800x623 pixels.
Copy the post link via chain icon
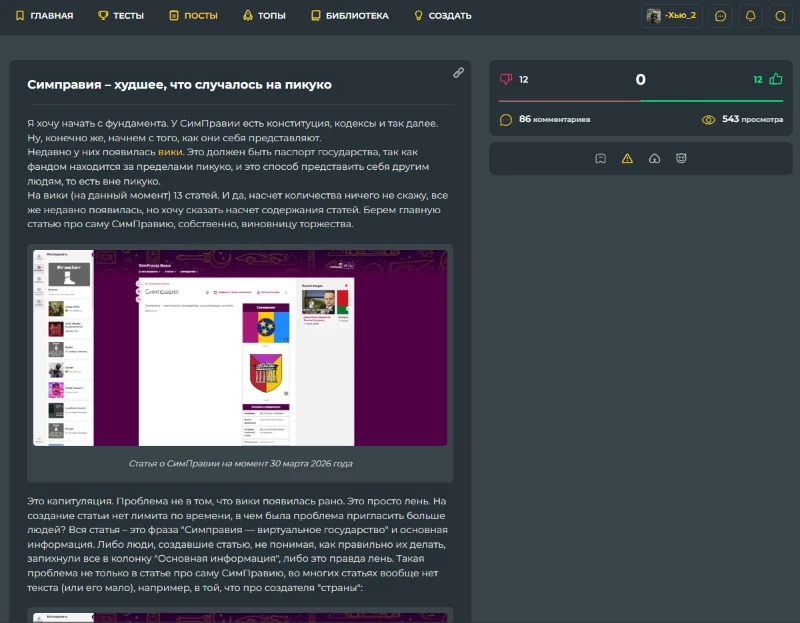tap(458, 73)
